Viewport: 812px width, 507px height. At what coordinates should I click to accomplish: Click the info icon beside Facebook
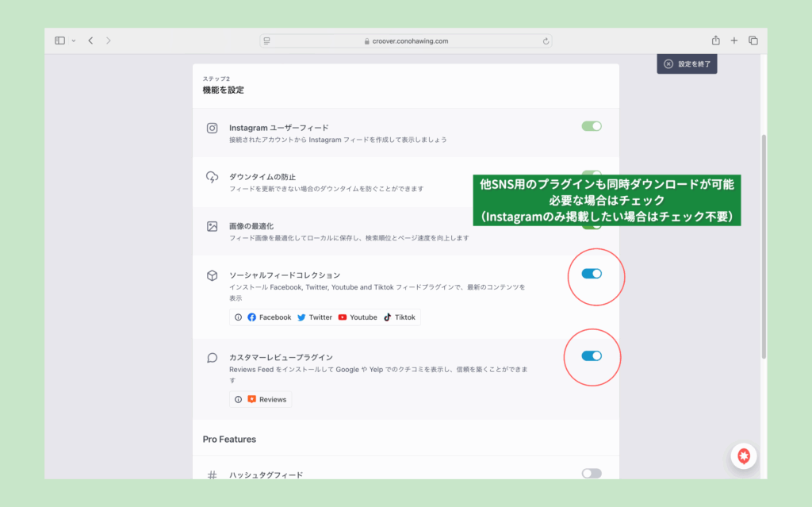[238, 317]
